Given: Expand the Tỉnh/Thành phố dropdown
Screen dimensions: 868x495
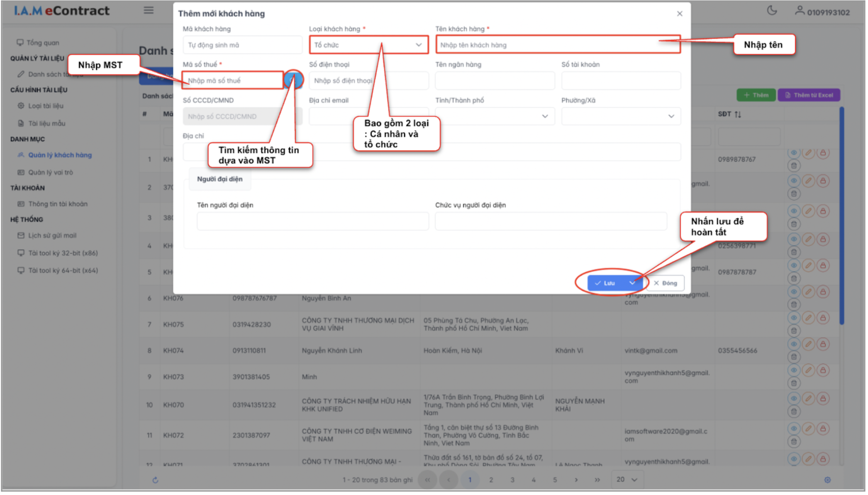Looking at the screenshot, I should pyautogui.click(x=495, y=117).
